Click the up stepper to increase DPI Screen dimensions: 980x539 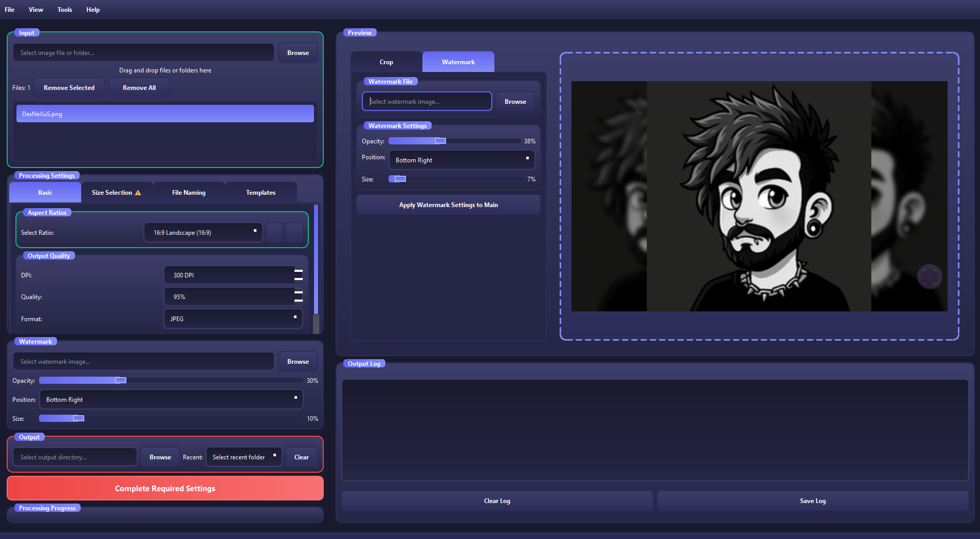point(297,271)
